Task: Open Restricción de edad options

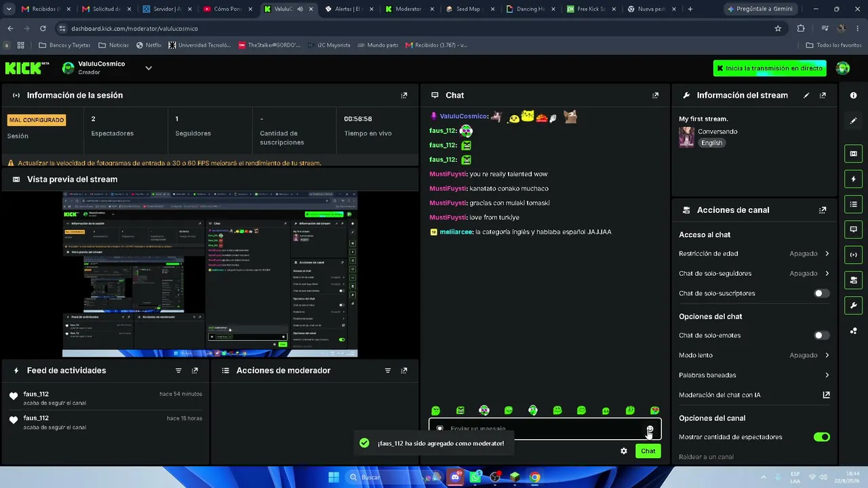Action: [x=754, y=253]
